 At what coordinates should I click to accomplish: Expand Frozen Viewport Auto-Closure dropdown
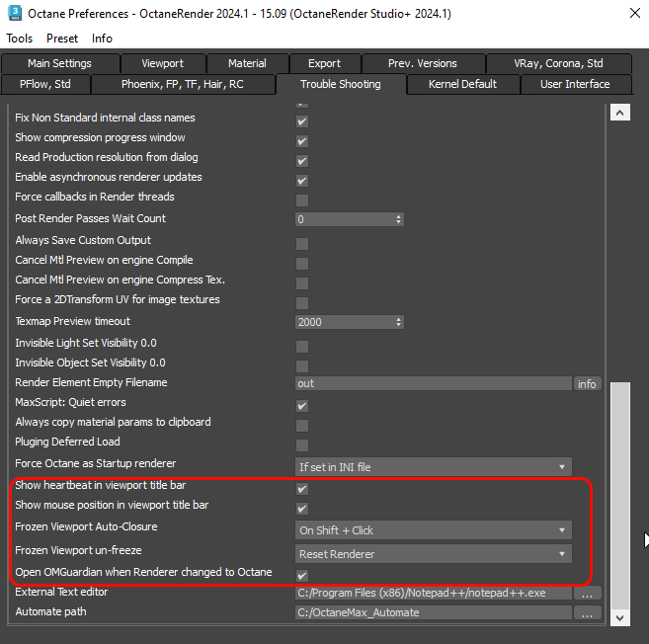(434, 529)
